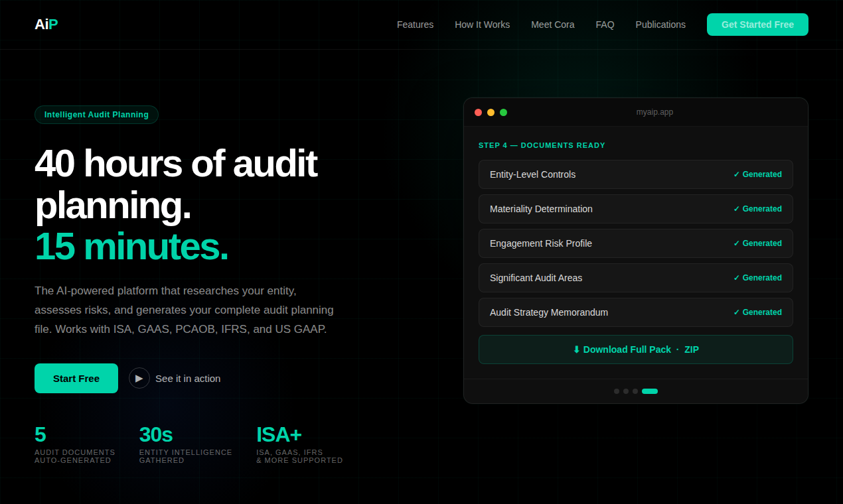Click the checkmark icon on Audit Strategy Memorandum
The width and height of the screenshot is (843, 504).
point(735,312)
